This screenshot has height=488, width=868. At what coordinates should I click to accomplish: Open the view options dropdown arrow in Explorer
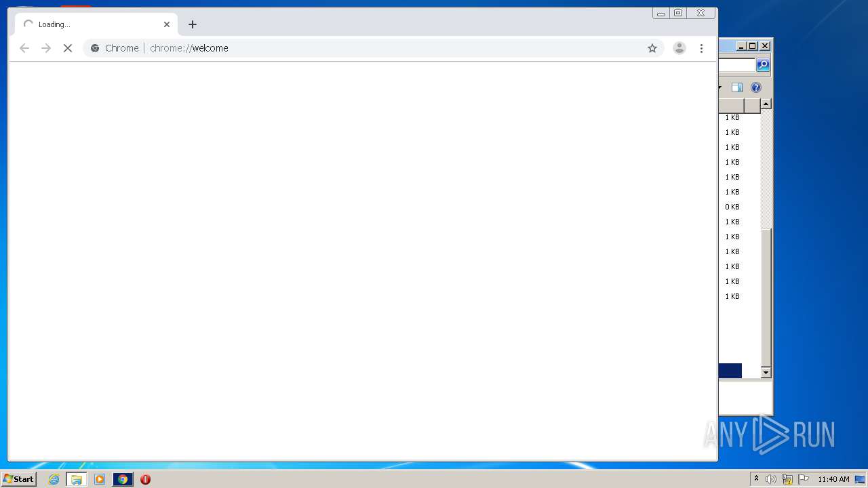tap(719, 87)
